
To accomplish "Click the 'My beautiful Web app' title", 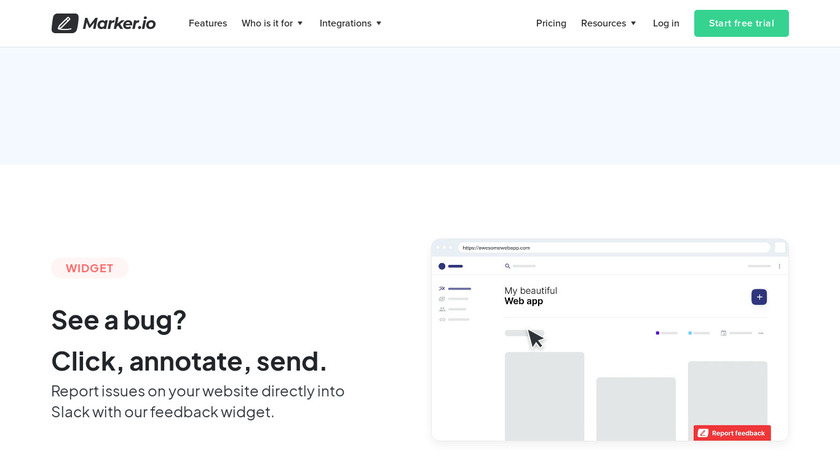I will 530,296.
